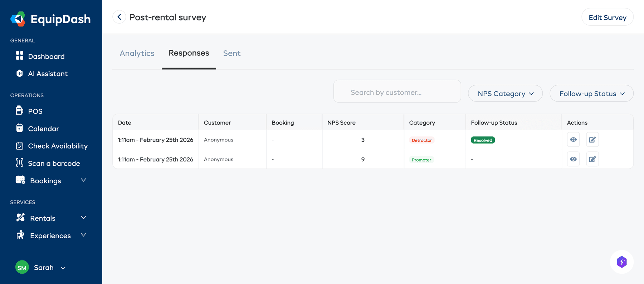Viewport: 644px width, 284px height.
Task: Click the Edit Survey button
Action: 608,17
